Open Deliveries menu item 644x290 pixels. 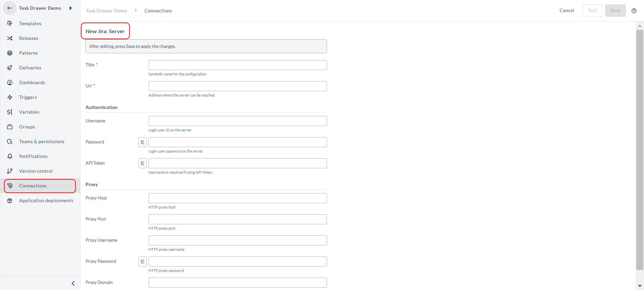click(x=40, y=68)
